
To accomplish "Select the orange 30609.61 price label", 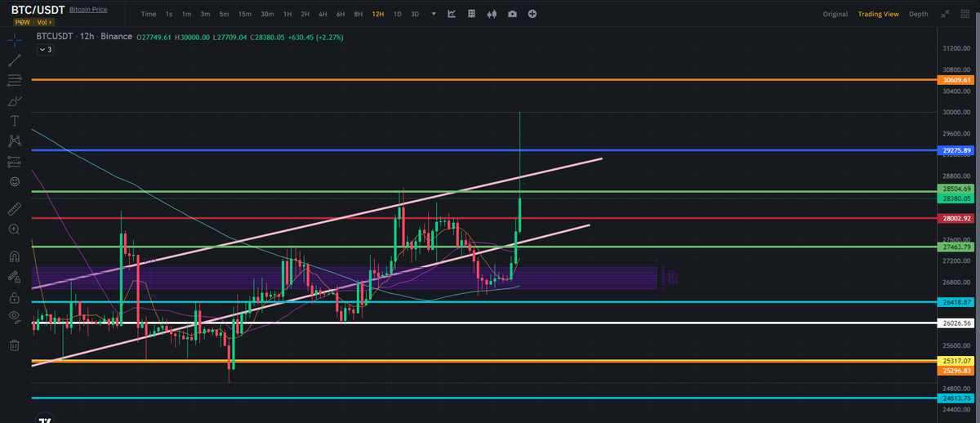I will pyautogui.click(x=956, y=80).
